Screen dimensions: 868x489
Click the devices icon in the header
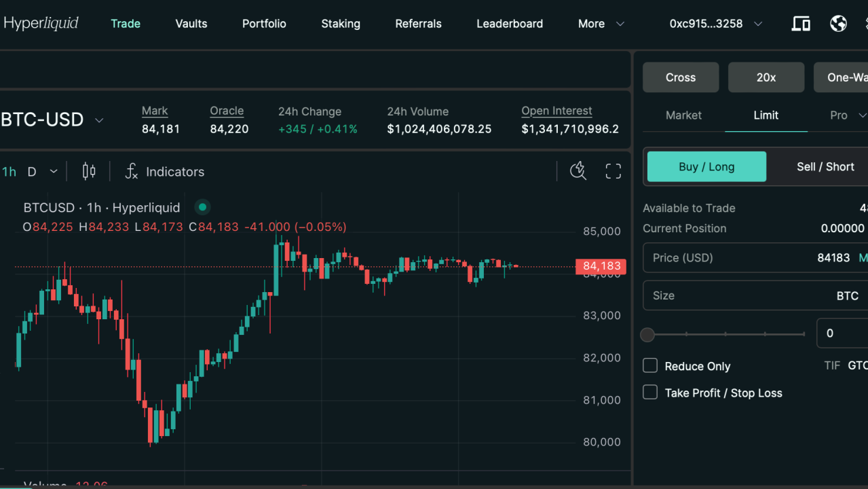coord(801,23)
